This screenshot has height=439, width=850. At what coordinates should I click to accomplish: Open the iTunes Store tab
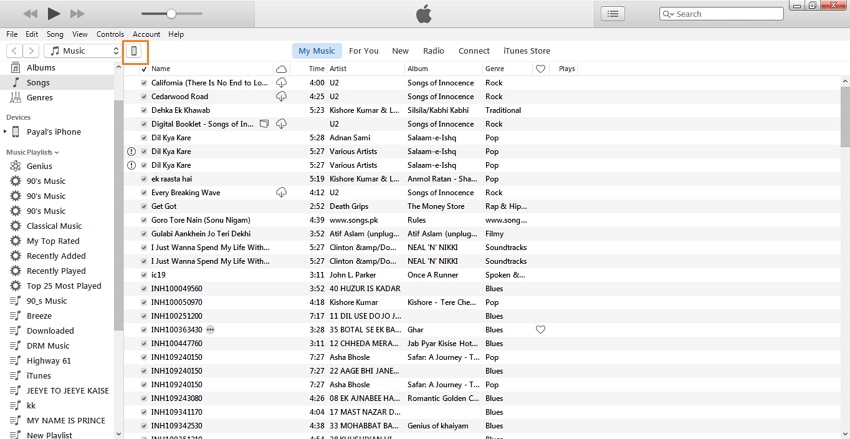(x=527, y=51)
